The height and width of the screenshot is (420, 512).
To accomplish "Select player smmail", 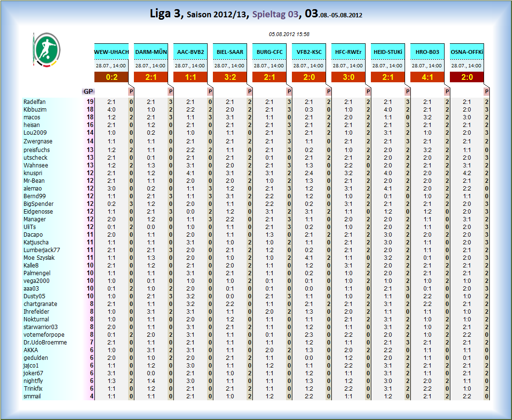I will tap(32, 396).
